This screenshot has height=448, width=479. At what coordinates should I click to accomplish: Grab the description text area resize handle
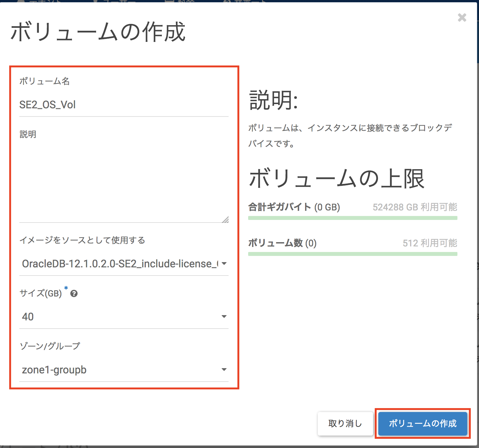click(225, 220)
